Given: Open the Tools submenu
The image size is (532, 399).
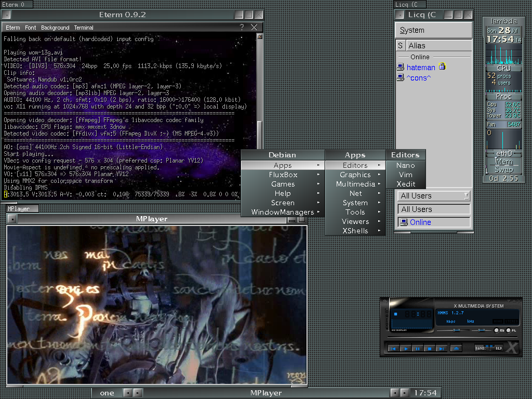Looking at the screenshot, I should 355,212.
